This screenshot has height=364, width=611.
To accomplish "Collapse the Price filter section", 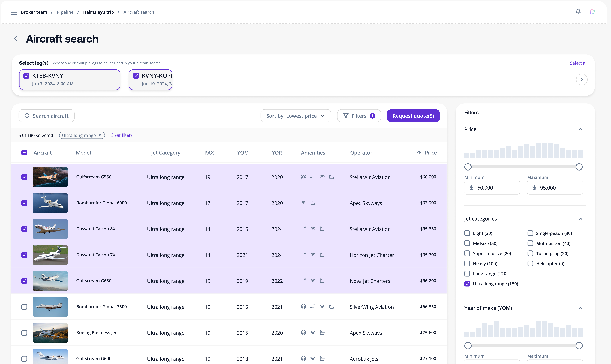I will pyautogui.click(x=581, y=130).
